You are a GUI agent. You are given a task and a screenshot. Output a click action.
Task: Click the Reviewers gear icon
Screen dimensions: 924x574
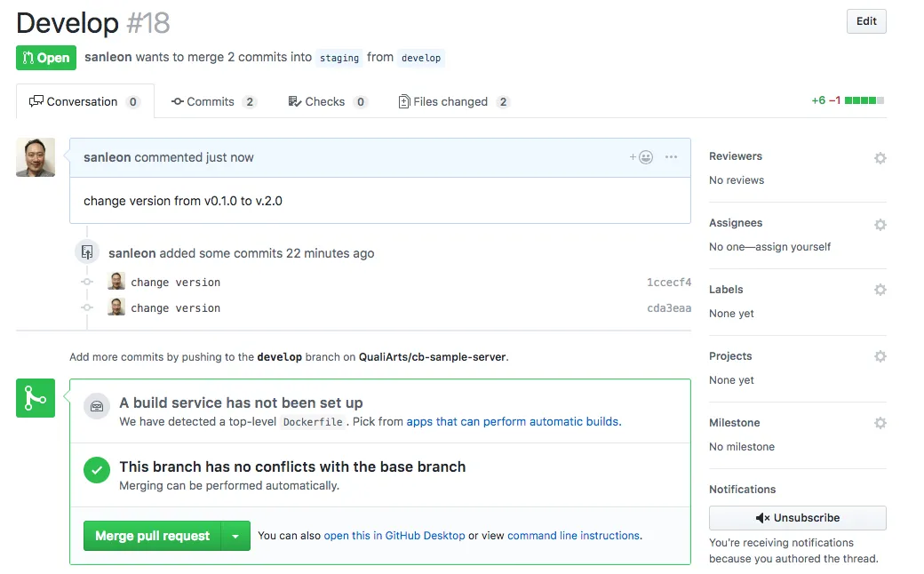pos(880,158)
